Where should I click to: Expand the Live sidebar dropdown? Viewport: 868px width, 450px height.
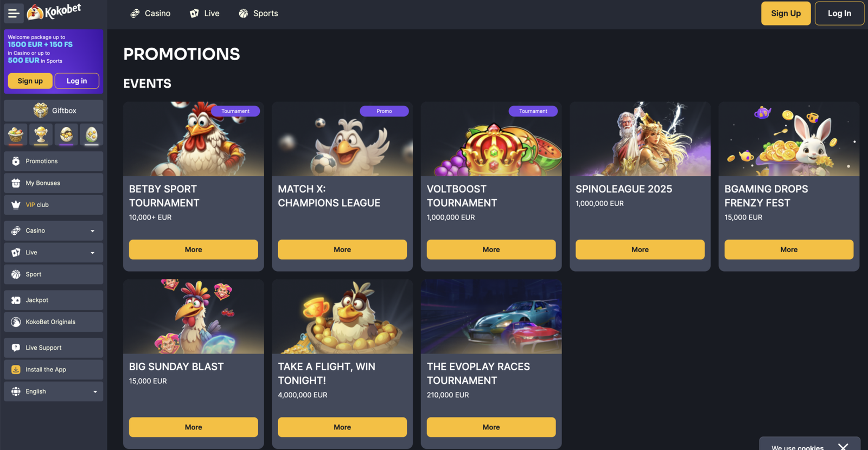[54, 253]
